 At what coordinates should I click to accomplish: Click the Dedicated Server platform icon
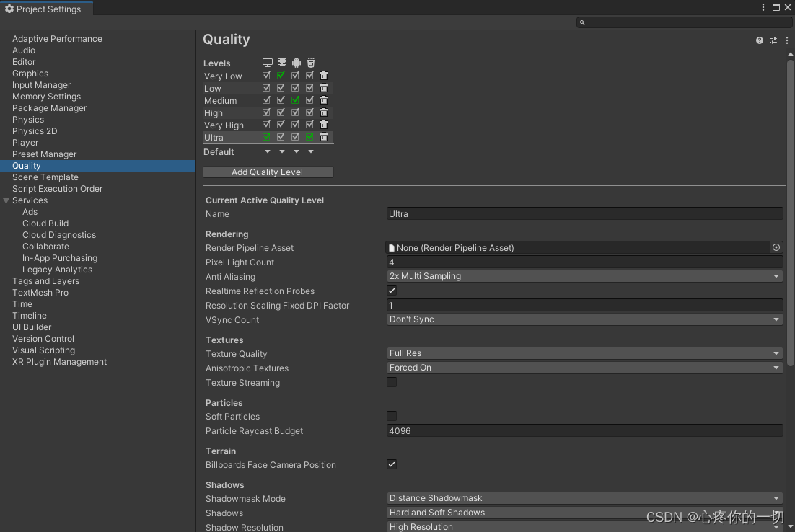point(281,62)
